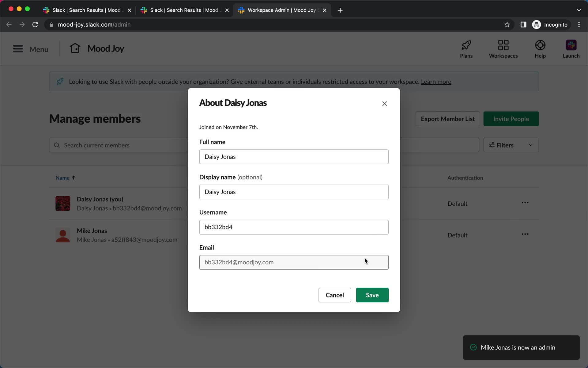Click the Save button
Screen dimensions: 588x368
(x=372, y=295)
